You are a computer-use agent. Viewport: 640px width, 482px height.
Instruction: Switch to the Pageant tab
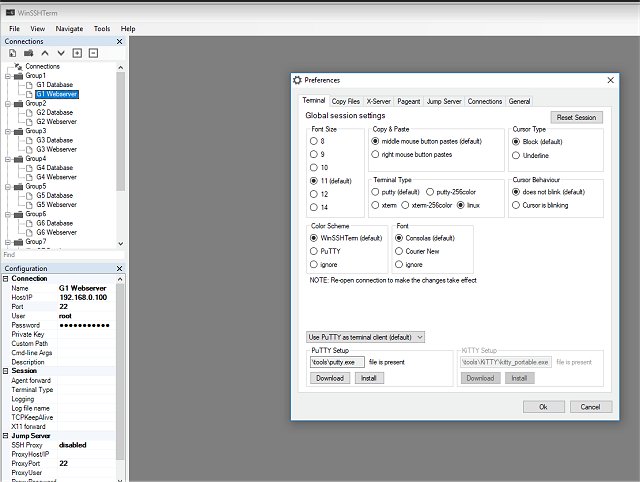pos(409,101)
